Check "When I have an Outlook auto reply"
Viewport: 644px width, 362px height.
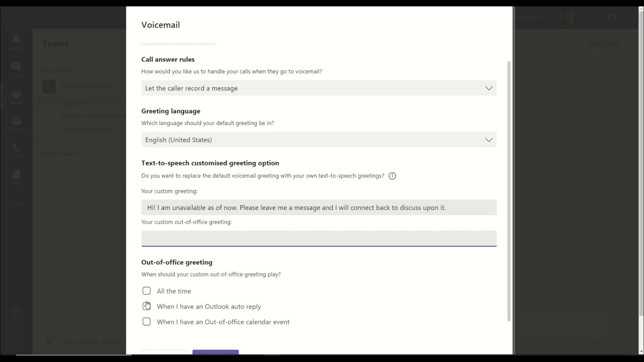[146, 306]
